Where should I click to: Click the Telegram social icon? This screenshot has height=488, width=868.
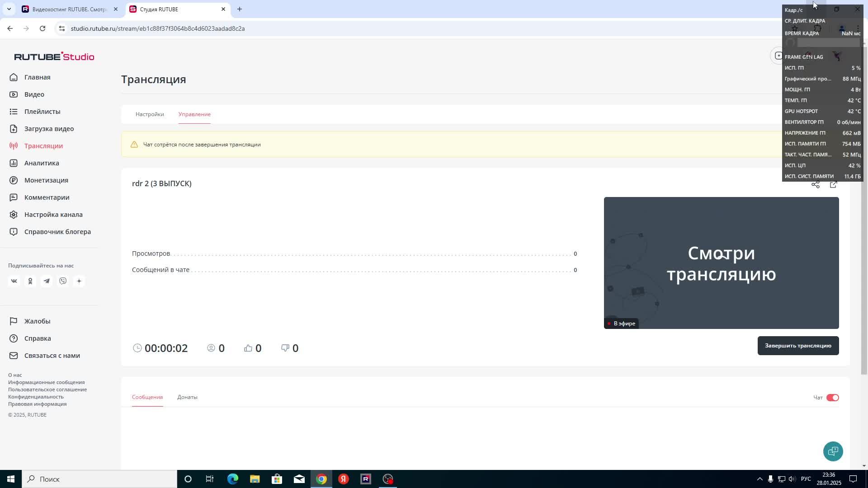coord(47,281)
